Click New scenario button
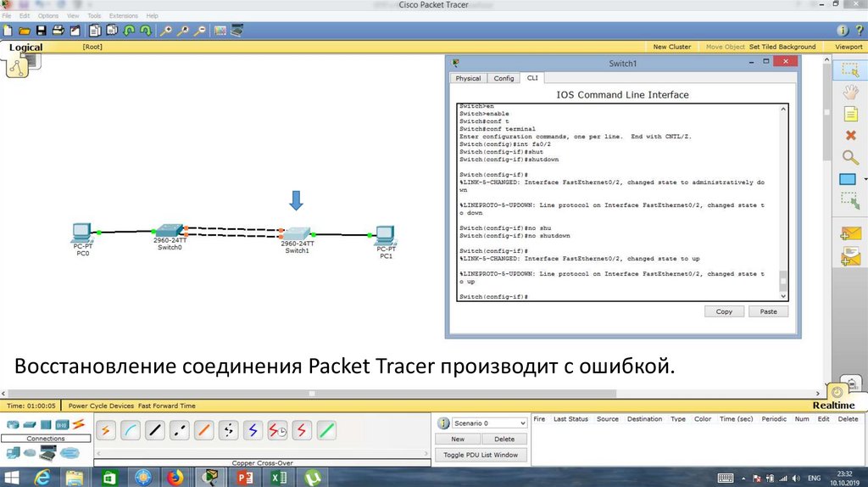 click(x=458, y=439)
